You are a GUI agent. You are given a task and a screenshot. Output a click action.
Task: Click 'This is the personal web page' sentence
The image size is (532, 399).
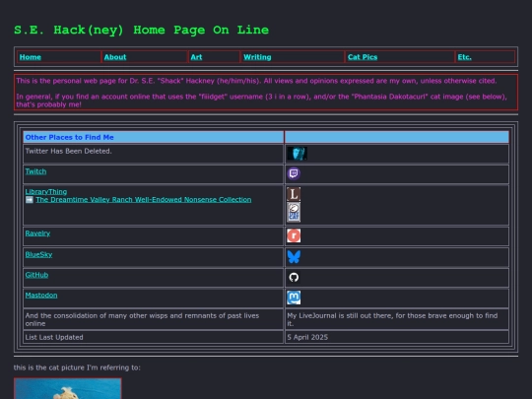click(x=256, y=81)
